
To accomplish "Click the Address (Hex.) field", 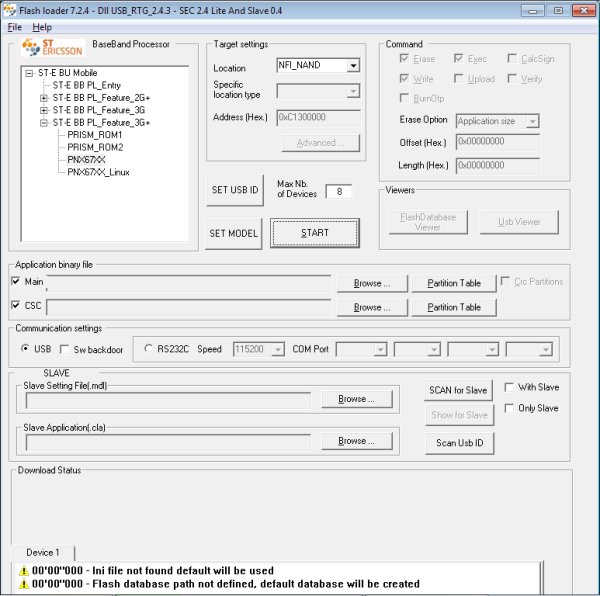I will (318, 117).
